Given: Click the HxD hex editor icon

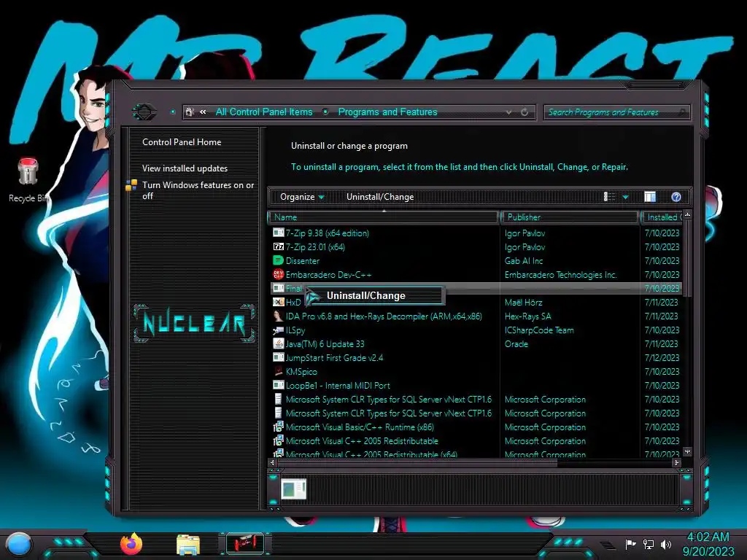Looking at the screenshot, I should (278, 303).
